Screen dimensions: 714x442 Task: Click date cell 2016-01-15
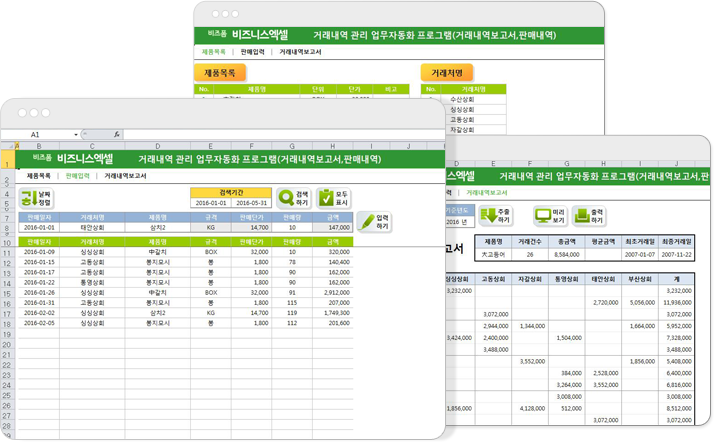tap(39, 262)
